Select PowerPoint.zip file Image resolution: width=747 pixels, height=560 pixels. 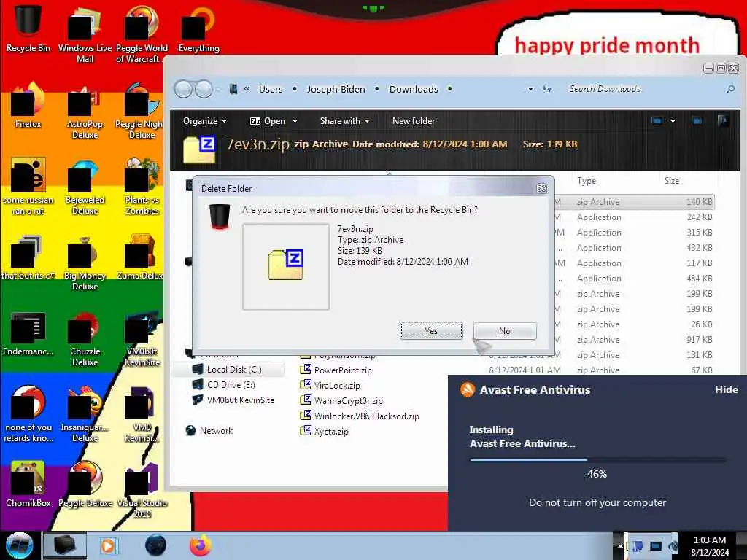pyautogui.click(x=336, y=370)
